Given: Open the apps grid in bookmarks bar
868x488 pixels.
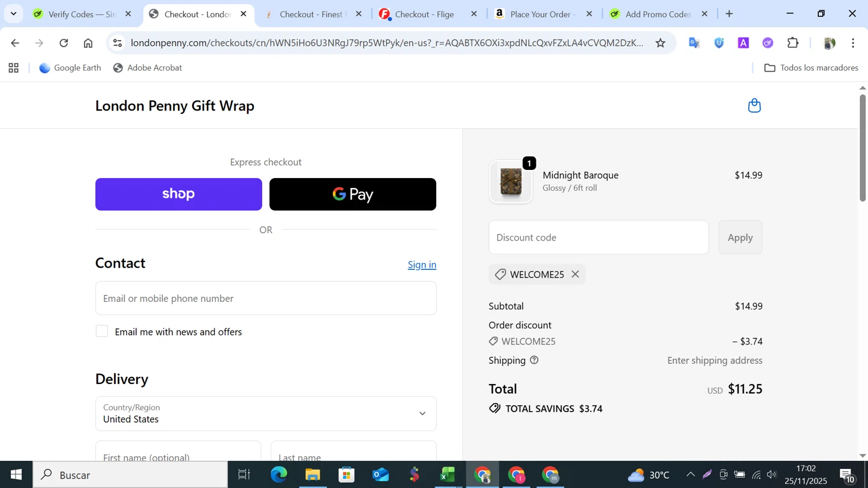Looking at the screenshot, I should pos(14,68).
